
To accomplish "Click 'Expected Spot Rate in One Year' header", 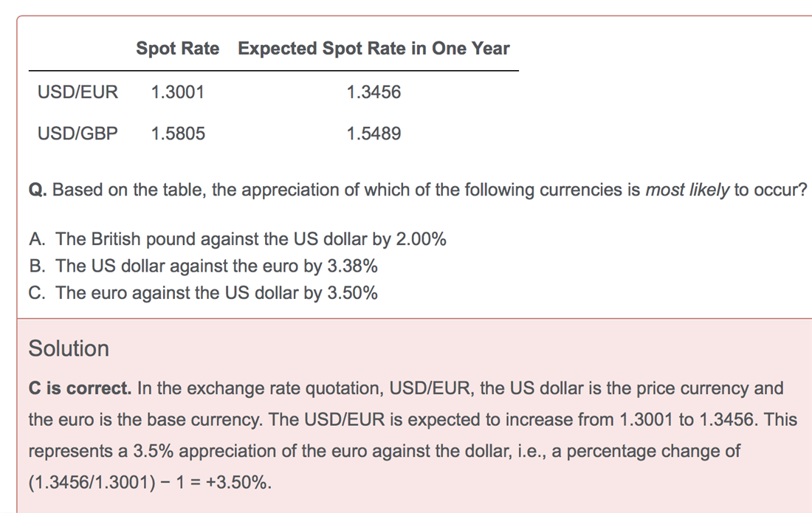I will point(374,48).
